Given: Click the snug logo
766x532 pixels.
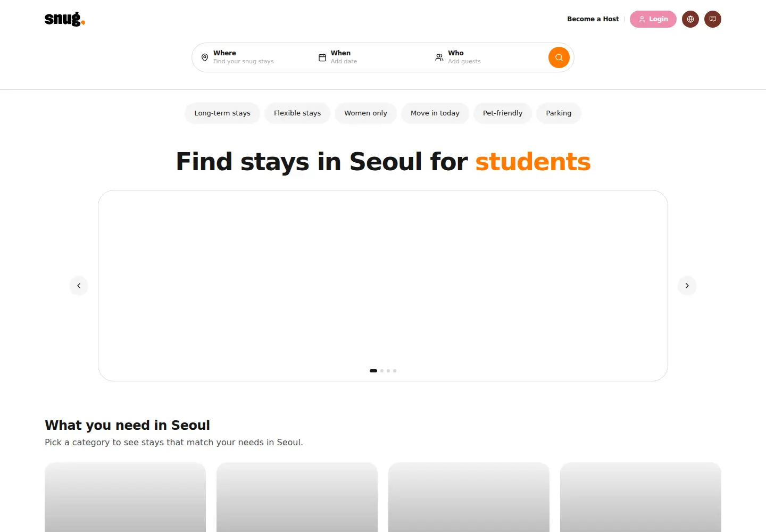Looking at the screenshot, I should pos(65,19).
